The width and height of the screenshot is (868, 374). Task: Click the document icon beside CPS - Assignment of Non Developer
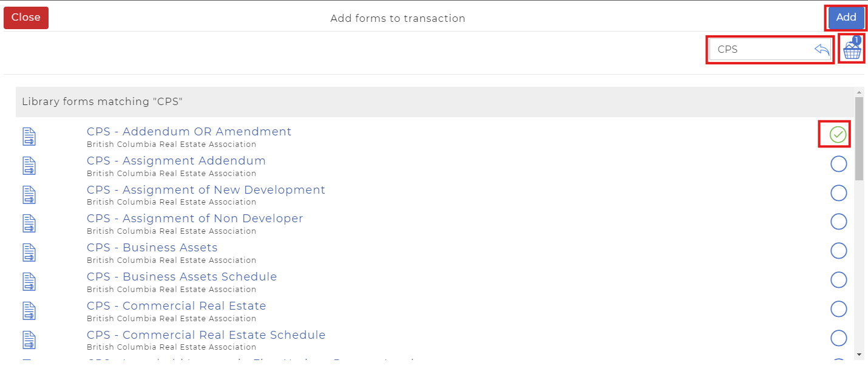tap(29, 223)
